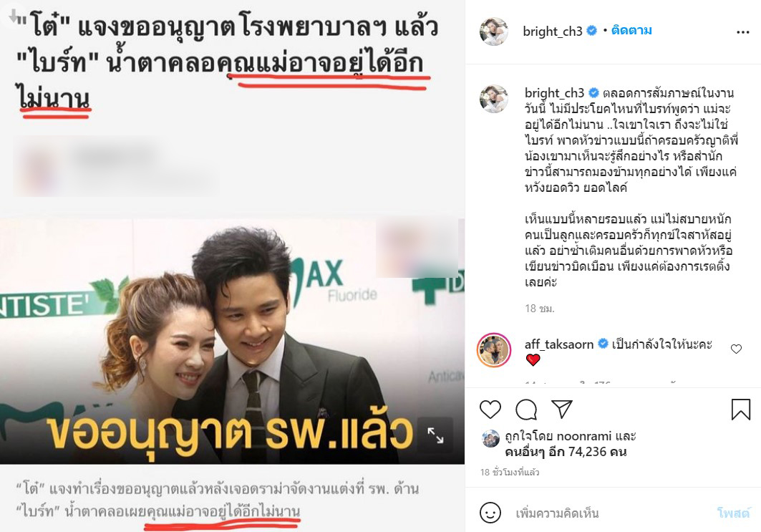Click the ติดตาม follow button

point(631,30)
